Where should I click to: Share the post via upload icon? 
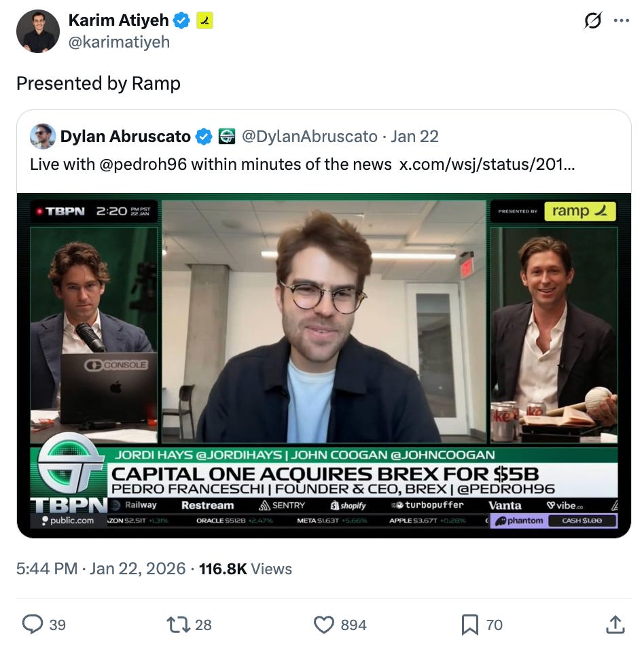click(615, 625)
